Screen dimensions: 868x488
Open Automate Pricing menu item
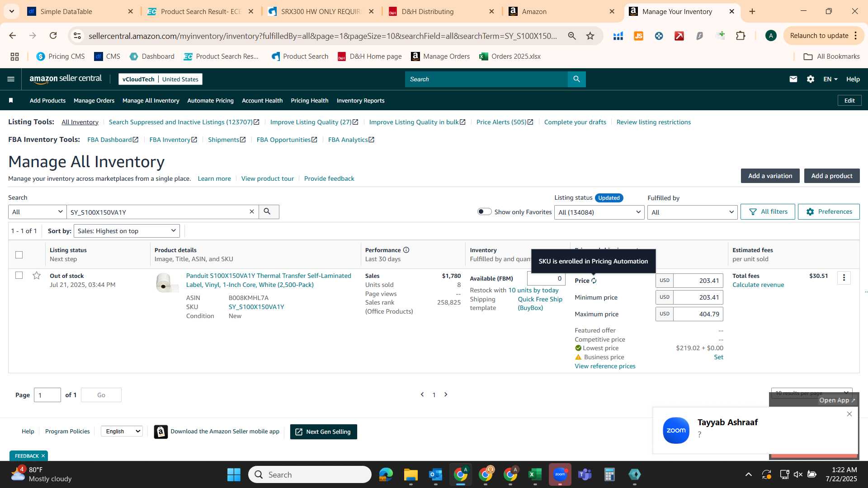click(210, 100)
